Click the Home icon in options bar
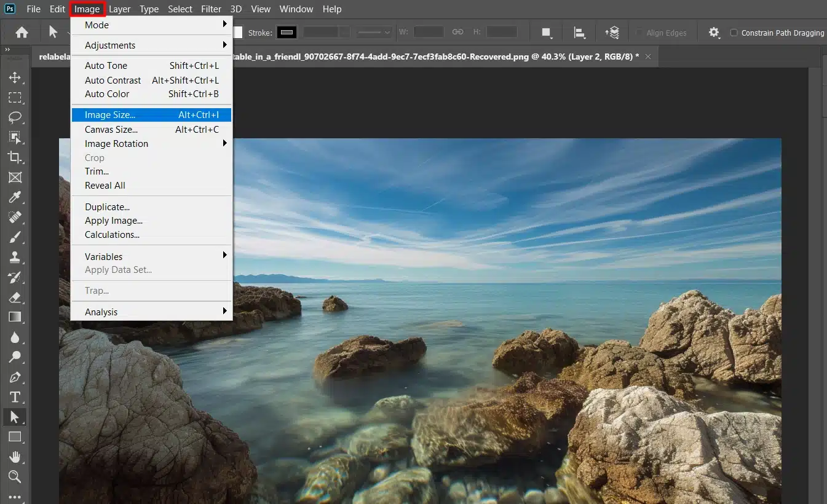Viewport: 827px width, 504px height. pyautogui.click(x=22, y=33)
